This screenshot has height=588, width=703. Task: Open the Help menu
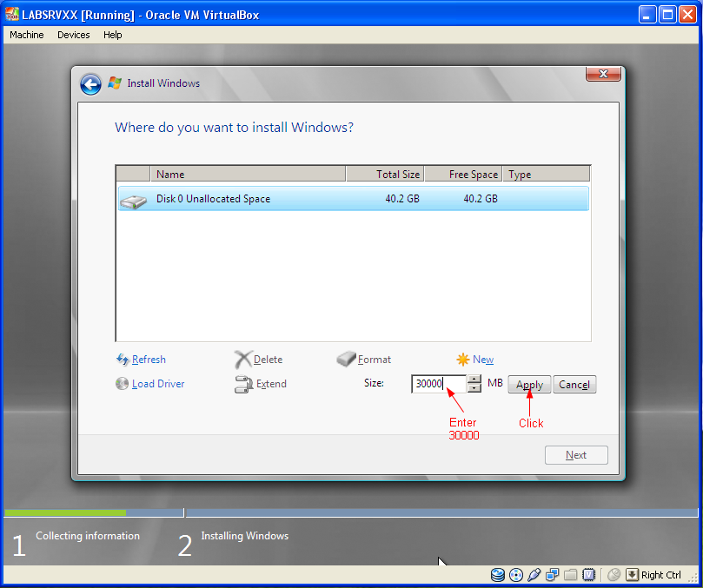click(113, 35)
